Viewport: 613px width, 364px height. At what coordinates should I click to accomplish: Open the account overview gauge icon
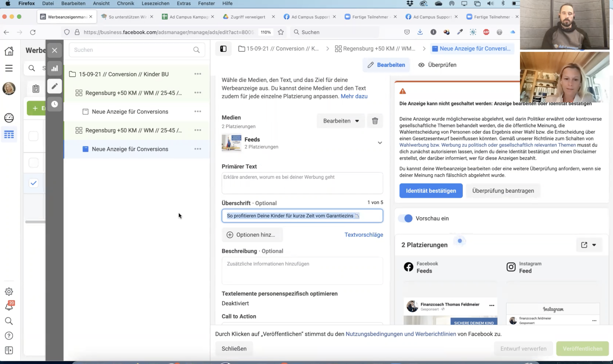coord(9,118)
